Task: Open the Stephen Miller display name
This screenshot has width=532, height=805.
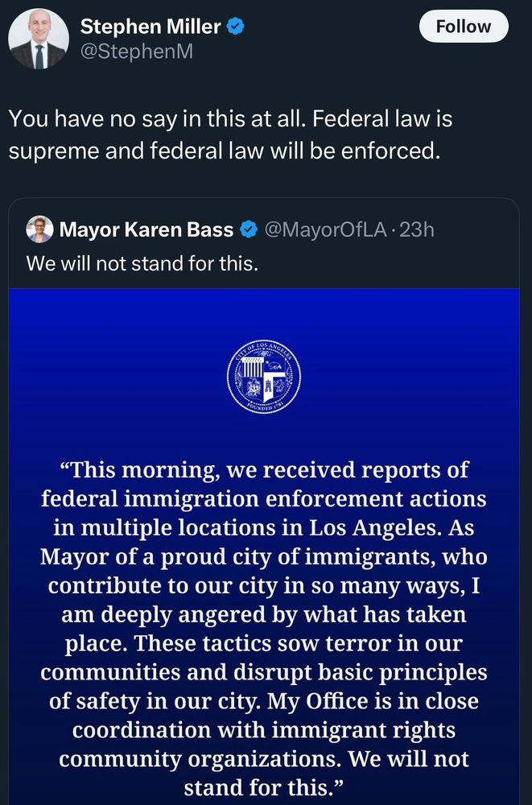Action: [150, 27]
